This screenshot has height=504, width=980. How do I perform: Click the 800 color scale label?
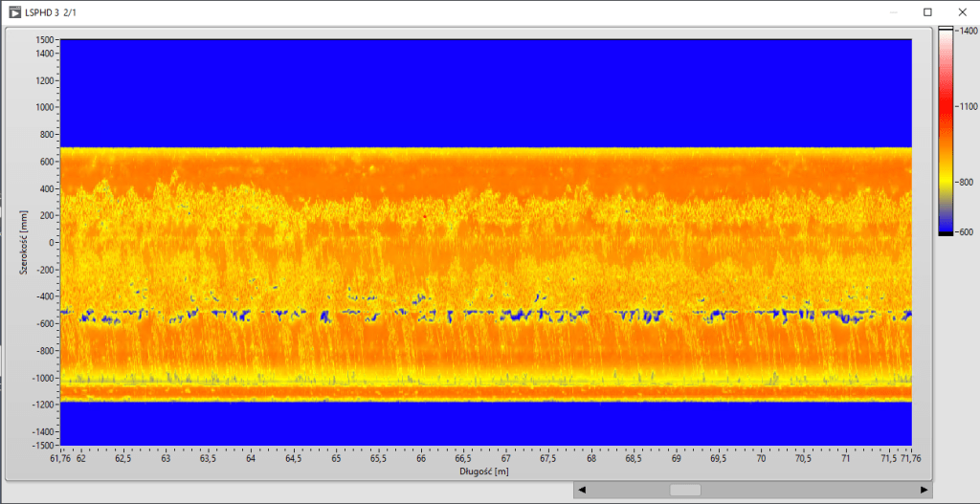pos(967,183)
